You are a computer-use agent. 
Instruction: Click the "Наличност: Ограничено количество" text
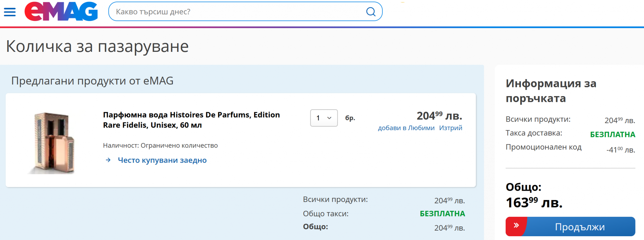160,145
